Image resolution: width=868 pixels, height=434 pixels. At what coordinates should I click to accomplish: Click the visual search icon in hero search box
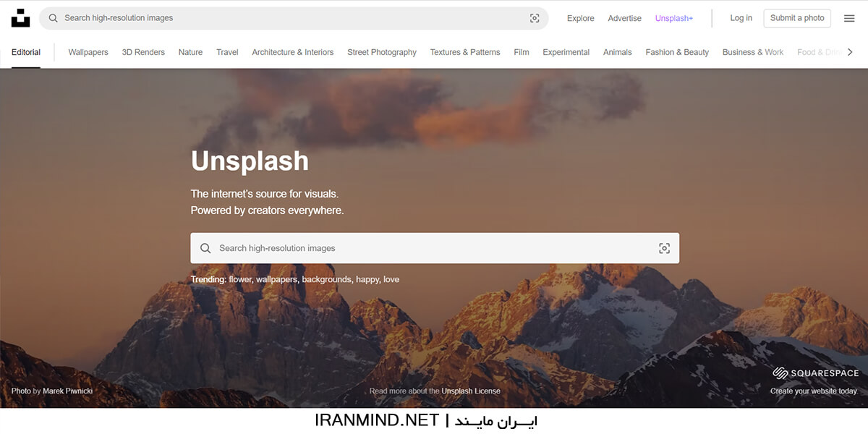[x=664, y=248]
